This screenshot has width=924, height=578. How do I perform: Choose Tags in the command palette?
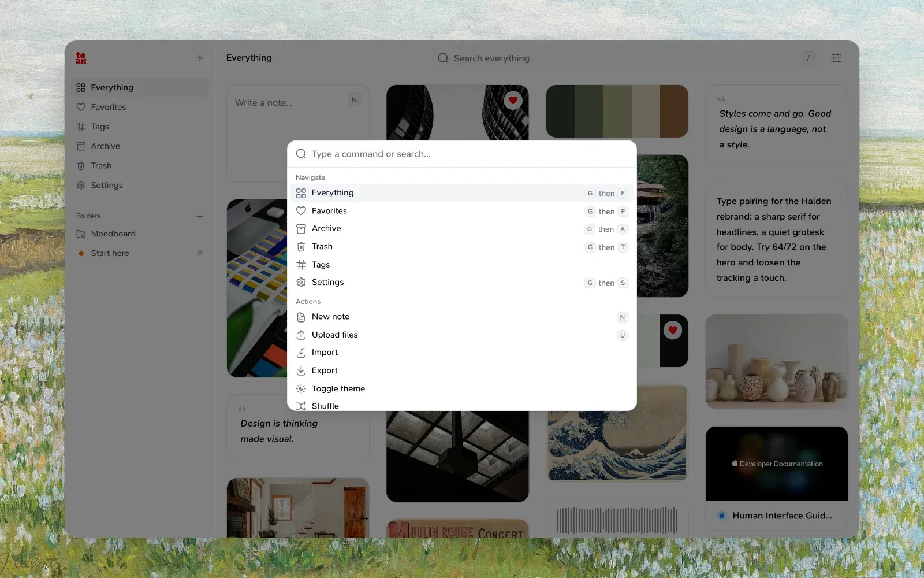(x=462, y=265)
